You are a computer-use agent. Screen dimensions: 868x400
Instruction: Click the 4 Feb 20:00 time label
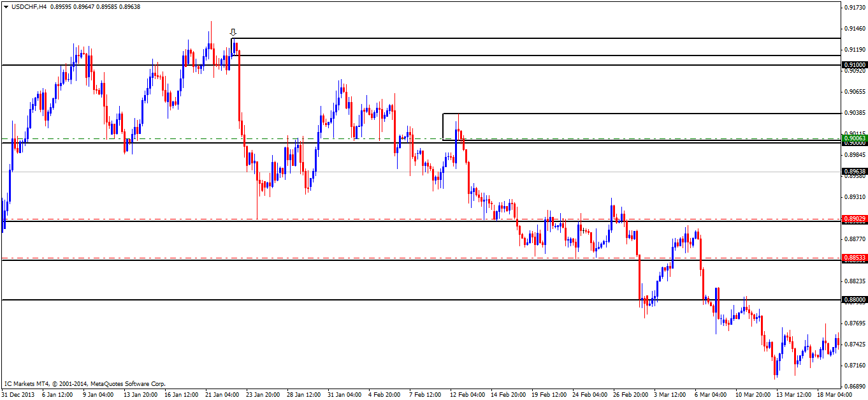385,394
